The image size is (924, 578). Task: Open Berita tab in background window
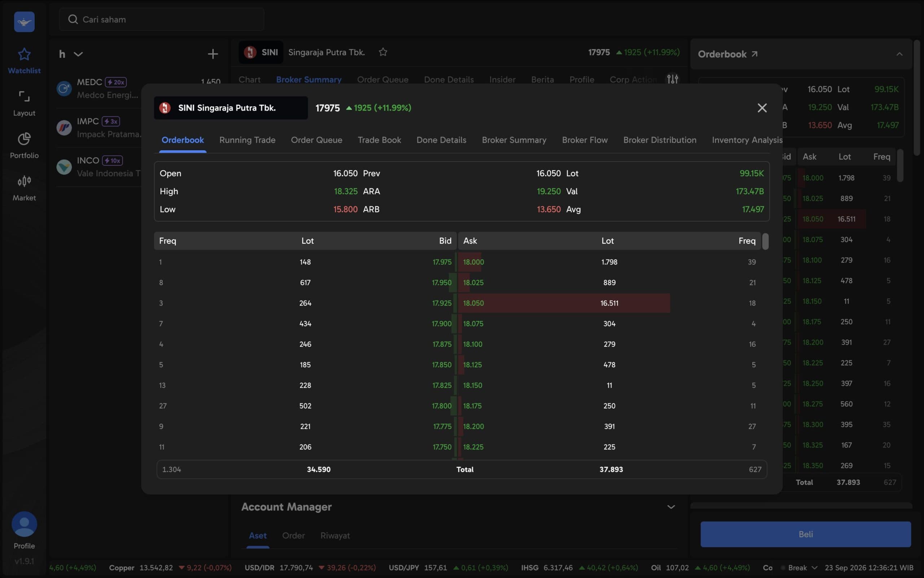tap(542, 79)
